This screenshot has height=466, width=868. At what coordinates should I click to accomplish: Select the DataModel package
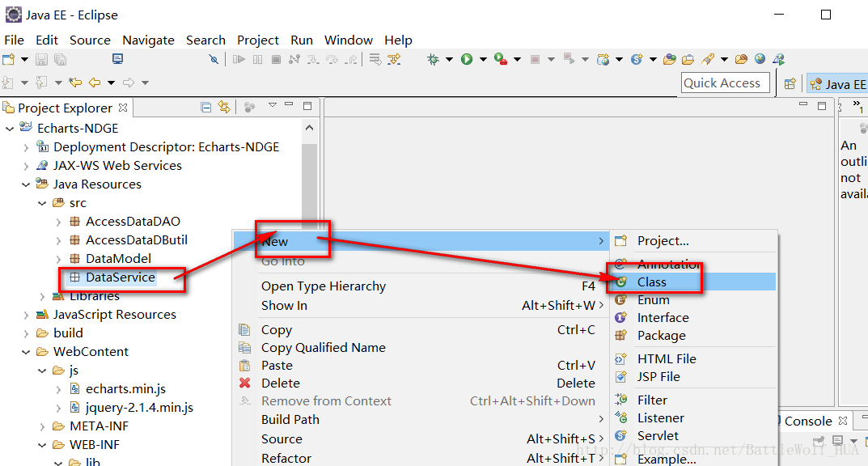click(118, 258)
